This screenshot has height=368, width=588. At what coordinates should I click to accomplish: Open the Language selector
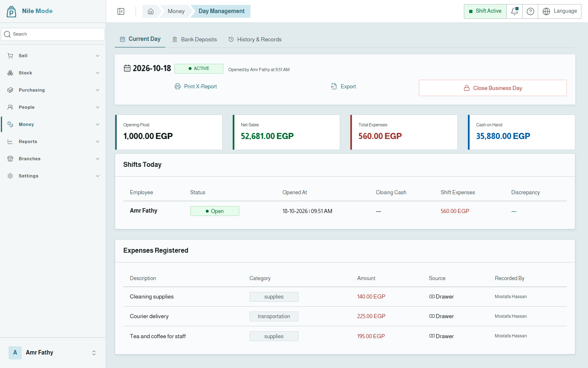pos(560,11)
